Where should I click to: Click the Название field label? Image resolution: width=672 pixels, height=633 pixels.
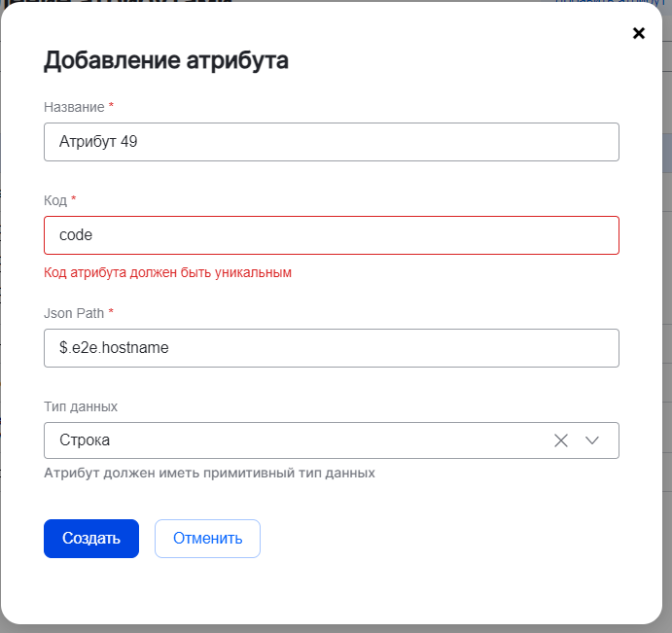(x=75, y=106)
